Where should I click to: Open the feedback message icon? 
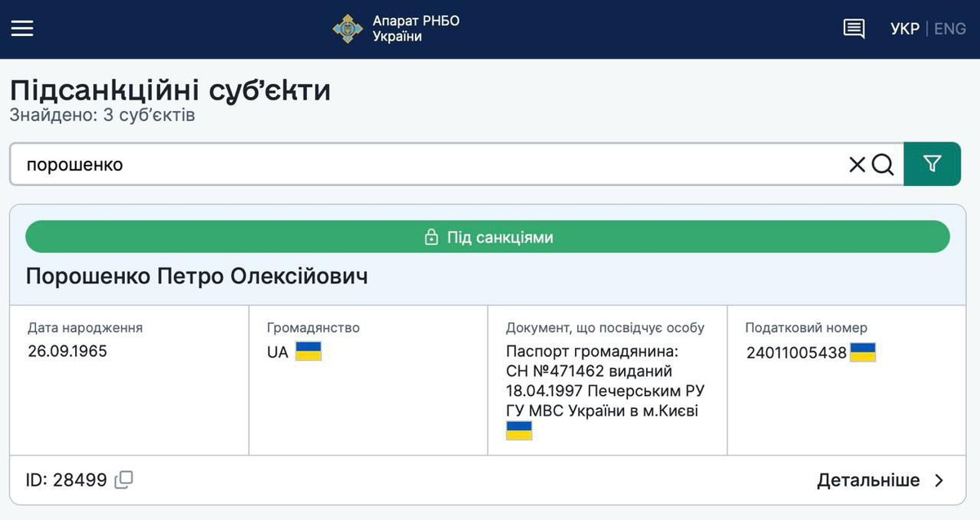pos(854,29)
